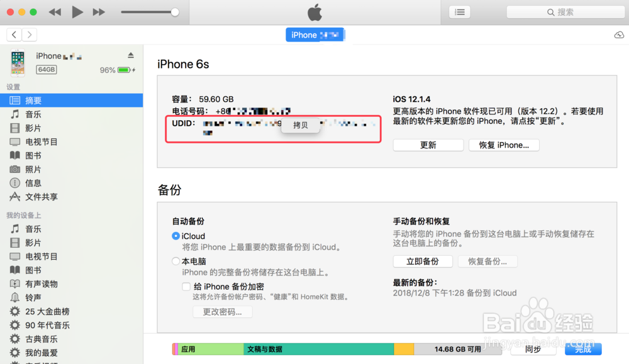Click the iPhone device thumbnail

18,62
